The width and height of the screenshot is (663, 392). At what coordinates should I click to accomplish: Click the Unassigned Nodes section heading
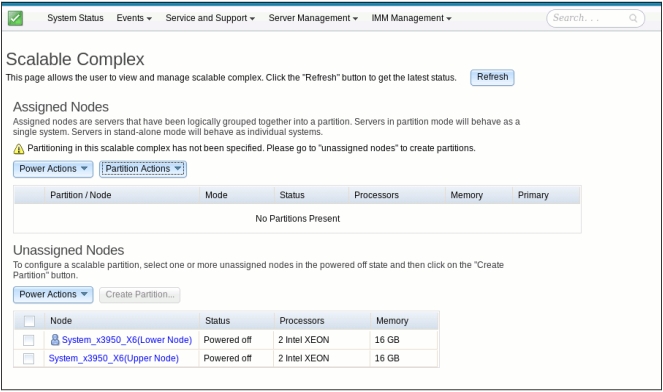point(68,250)
